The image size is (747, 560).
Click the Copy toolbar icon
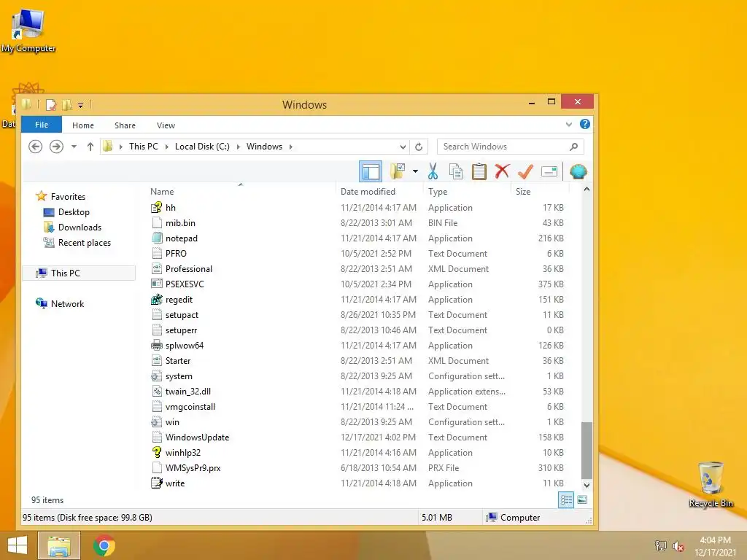[456, 171]
